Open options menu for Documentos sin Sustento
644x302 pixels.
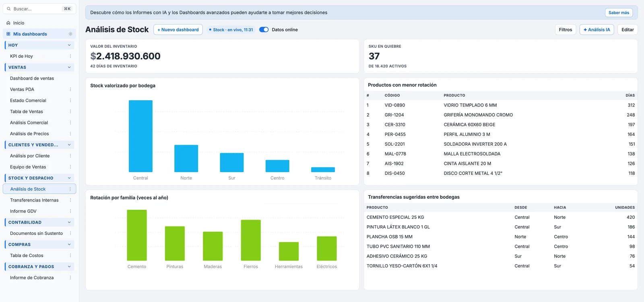70,233
